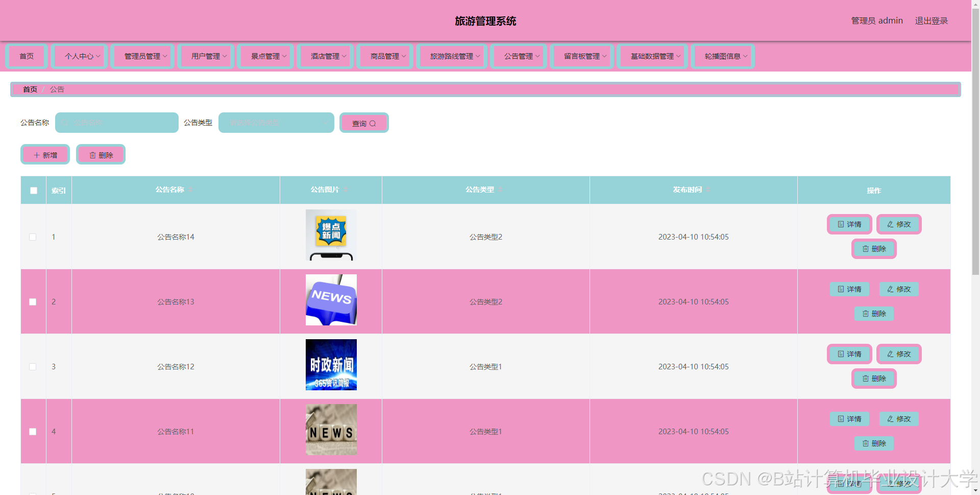980x495 pixels.
Task: Click the 查询 search button
Action: pyautogui.click(x=364, y=123)
